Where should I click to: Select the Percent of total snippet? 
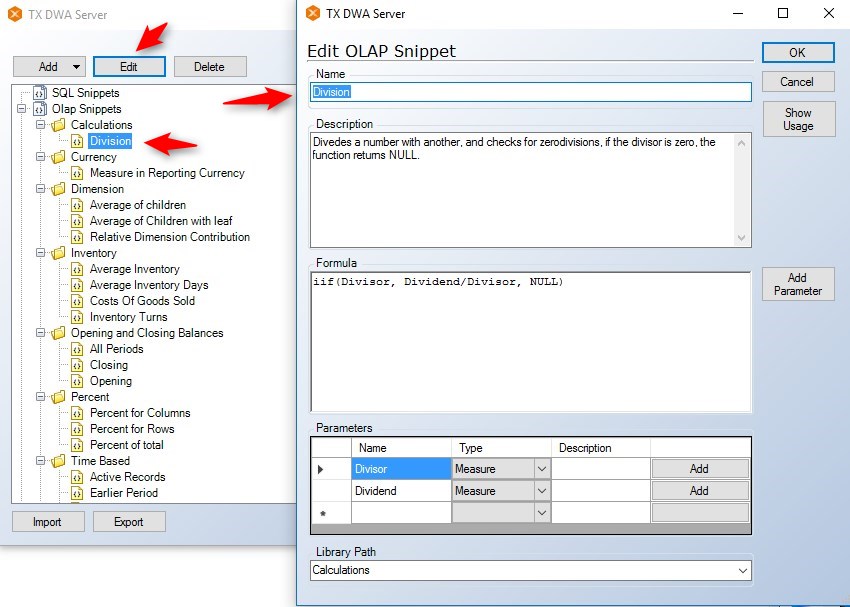click(126, 445)
